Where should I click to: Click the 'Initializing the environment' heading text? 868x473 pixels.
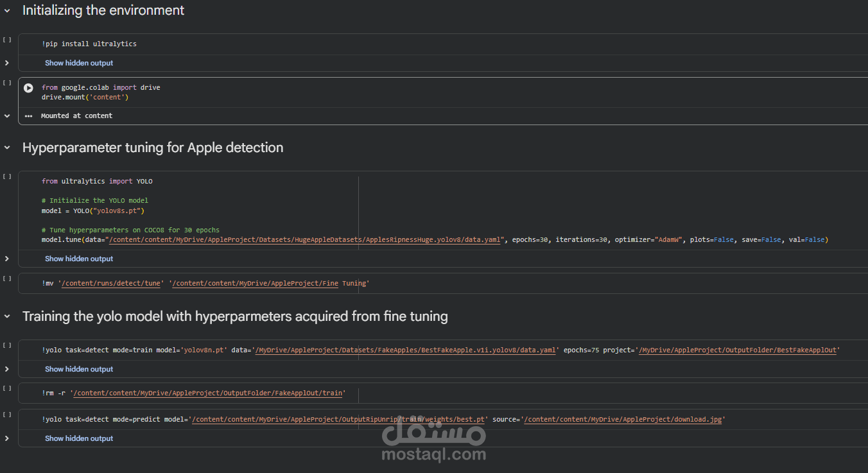pyautogui.click(x=103, y=11)
